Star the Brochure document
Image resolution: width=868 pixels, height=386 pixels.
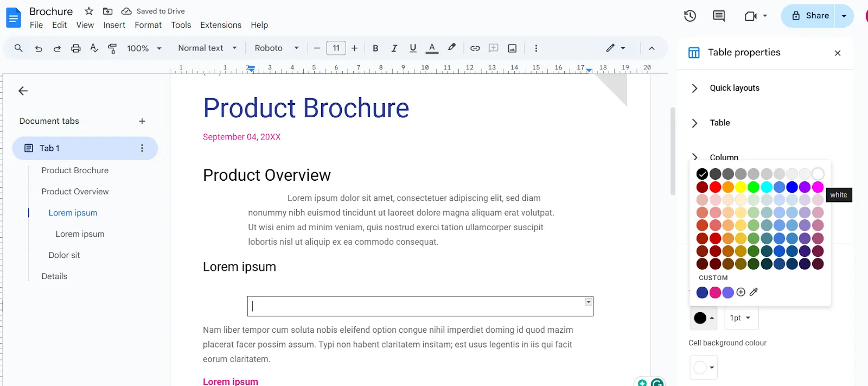89,11
